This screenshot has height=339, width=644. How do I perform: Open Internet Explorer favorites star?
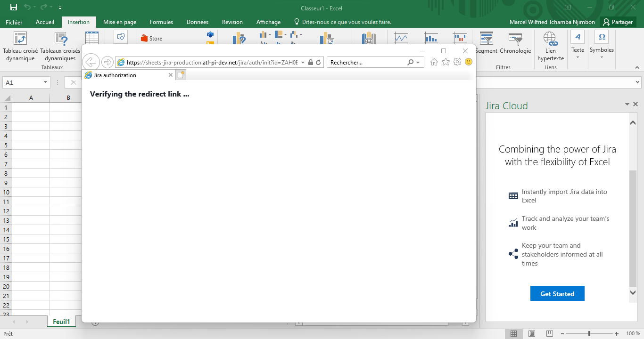point(446,62)
